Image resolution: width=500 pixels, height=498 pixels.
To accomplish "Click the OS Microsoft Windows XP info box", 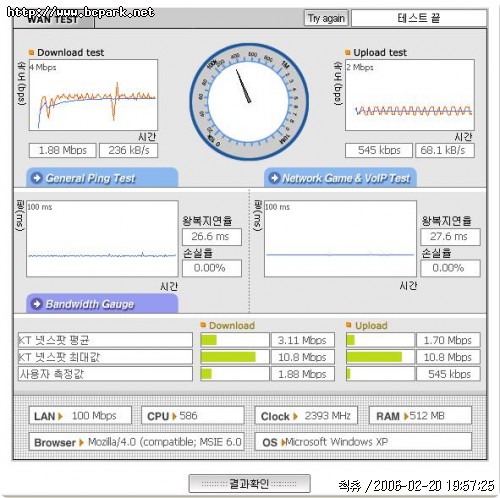I will tap(363, 442).
